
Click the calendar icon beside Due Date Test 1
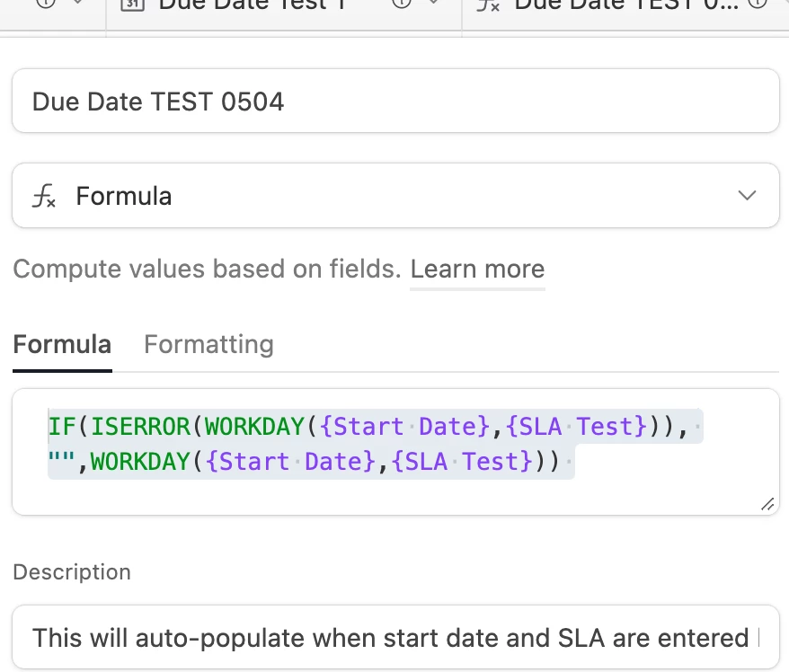click(x=132, y=4)
